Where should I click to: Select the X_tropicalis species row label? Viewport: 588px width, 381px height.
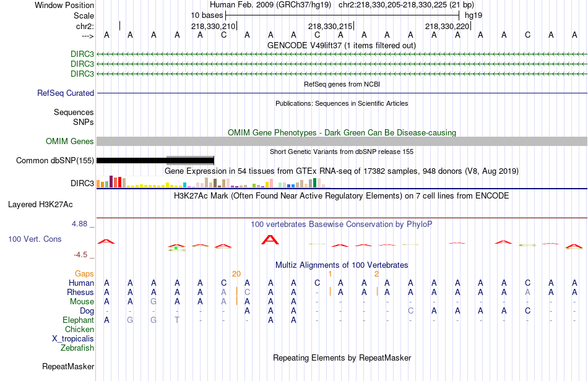pos(73,339)
